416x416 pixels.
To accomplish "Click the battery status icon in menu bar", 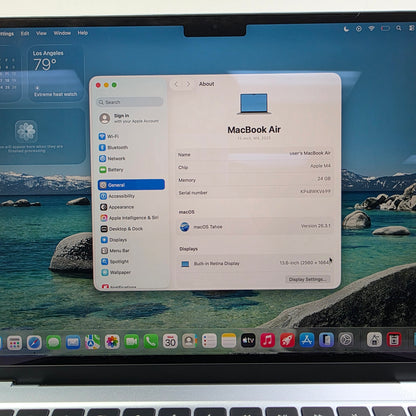I will point(385,28).
